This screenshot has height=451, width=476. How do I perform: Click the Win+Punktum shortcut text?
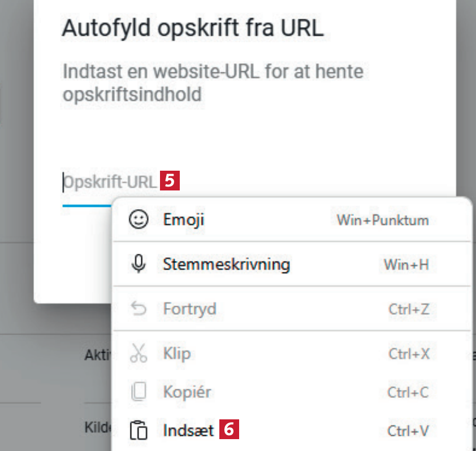tap(382, 220)
